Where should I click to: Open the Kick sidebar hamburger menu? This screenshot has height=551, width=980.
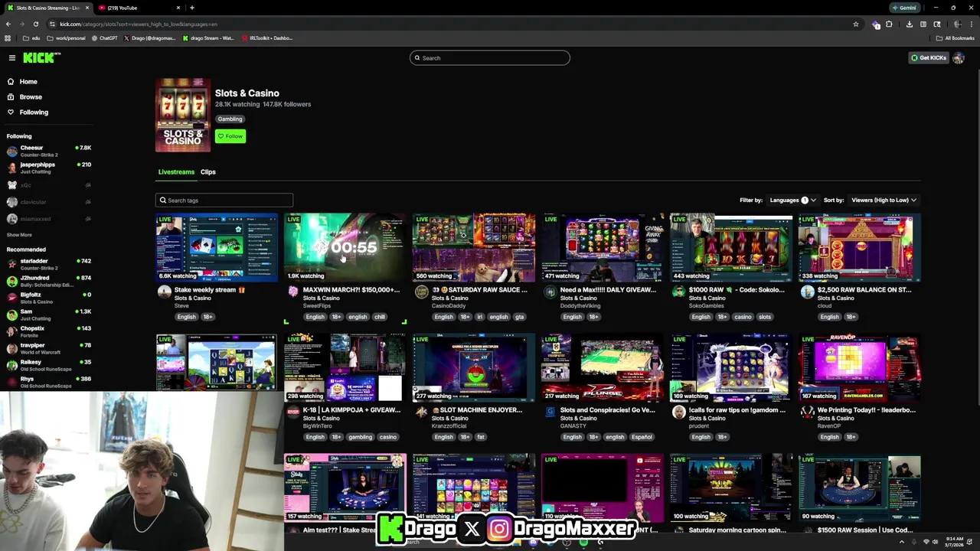12,57
